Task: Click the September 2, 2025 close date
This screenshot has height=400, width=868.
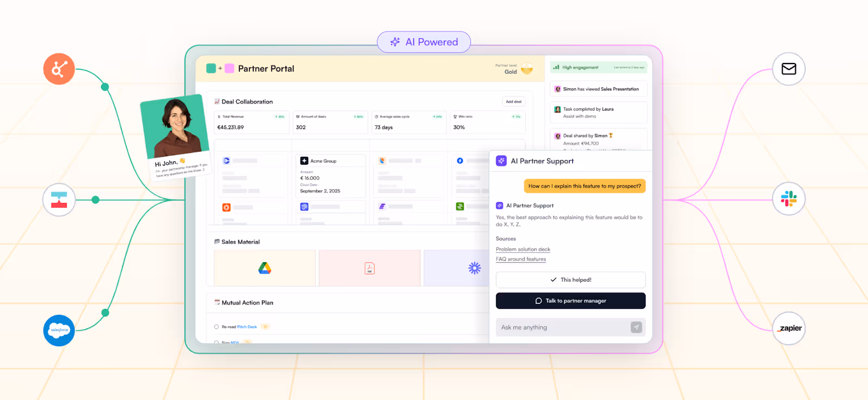Action: (320, 191)
